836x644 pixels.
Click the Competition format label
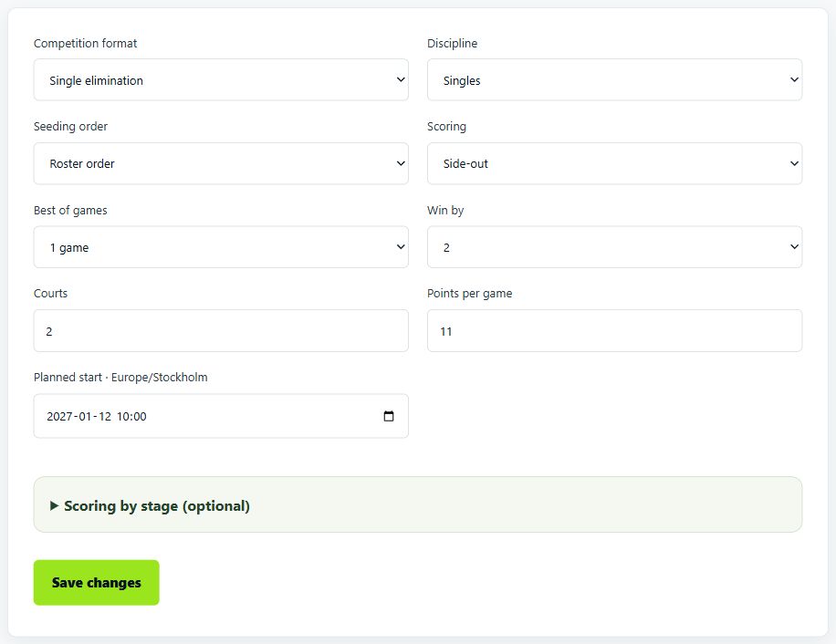[85, 43]
